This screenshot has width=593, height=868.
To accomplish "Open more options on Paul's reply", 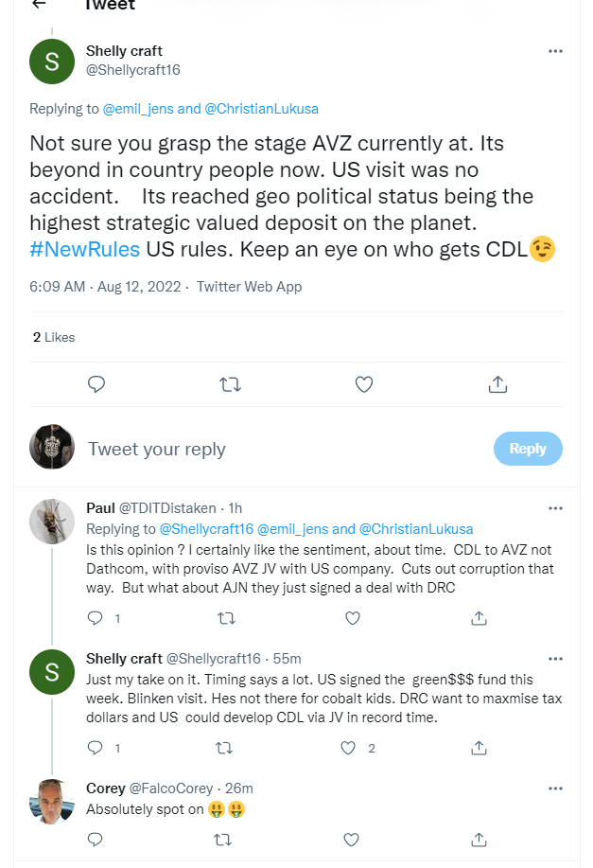I will tap(555, 508).
